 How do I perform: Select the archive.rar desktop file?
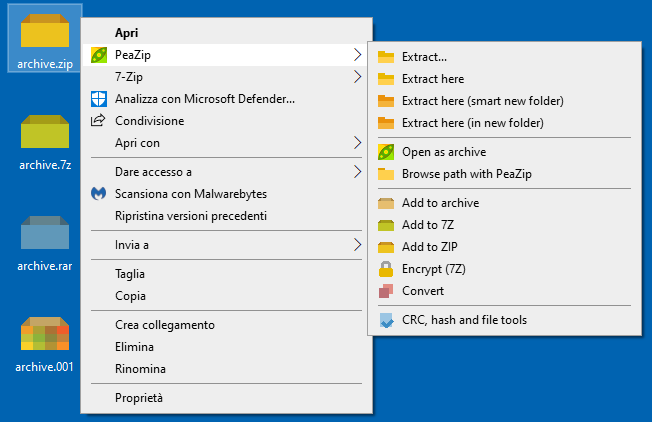45,242
